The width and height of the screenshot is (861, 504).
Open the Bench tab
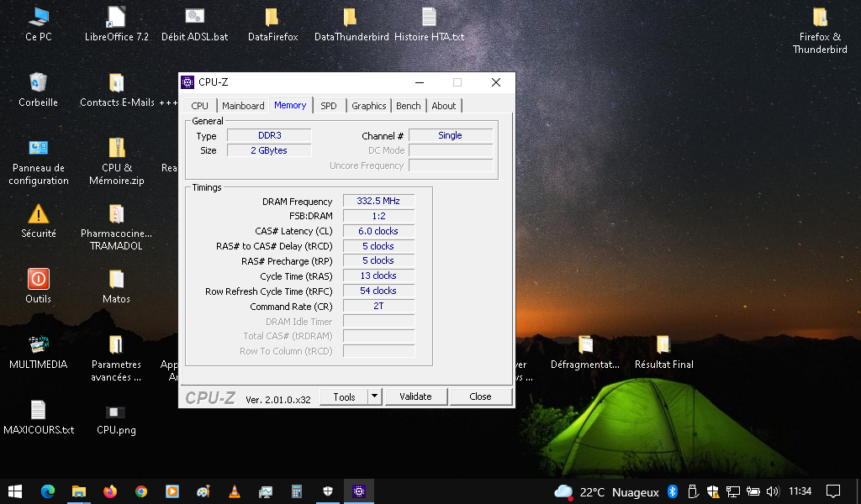click(x=408, y=106)
